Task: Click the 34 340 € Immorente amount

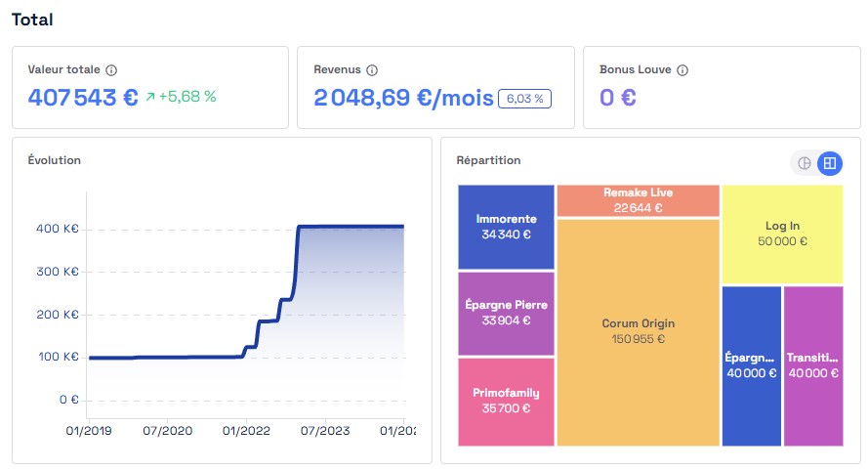Action: [506, 234]
